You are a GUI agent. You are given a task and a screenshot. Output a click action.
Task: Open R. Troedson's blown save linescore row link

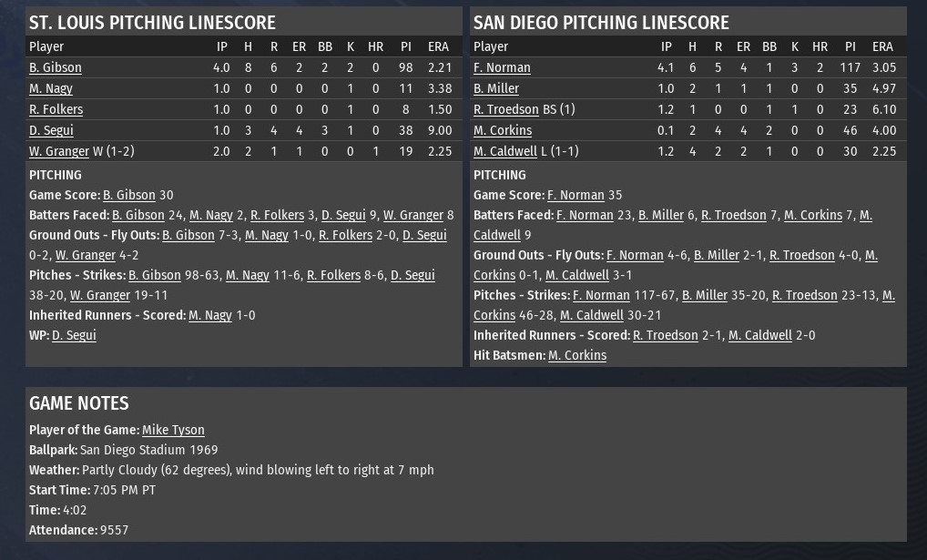505,109
